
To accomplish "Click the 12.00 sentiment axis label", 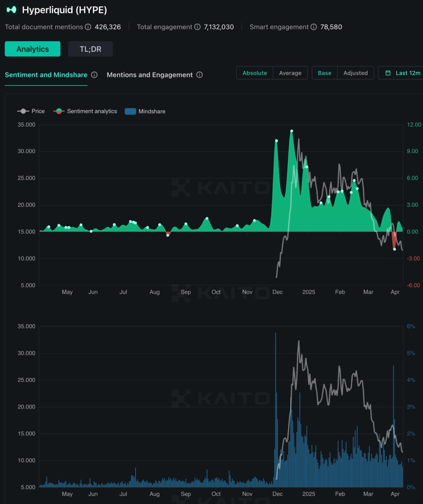I will 414,125.
